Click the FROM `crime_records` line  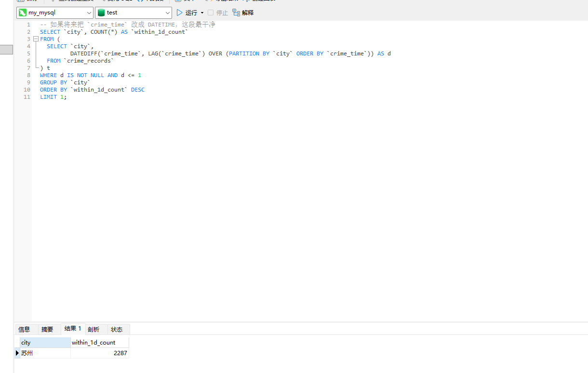(80, 61)
